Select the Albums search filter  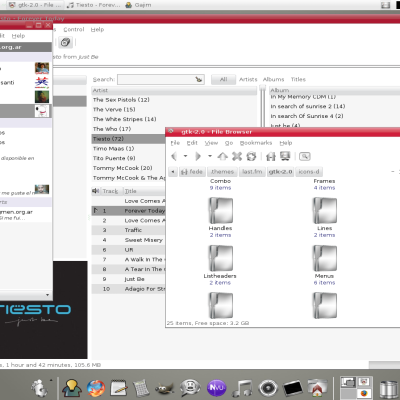point(273,79)
